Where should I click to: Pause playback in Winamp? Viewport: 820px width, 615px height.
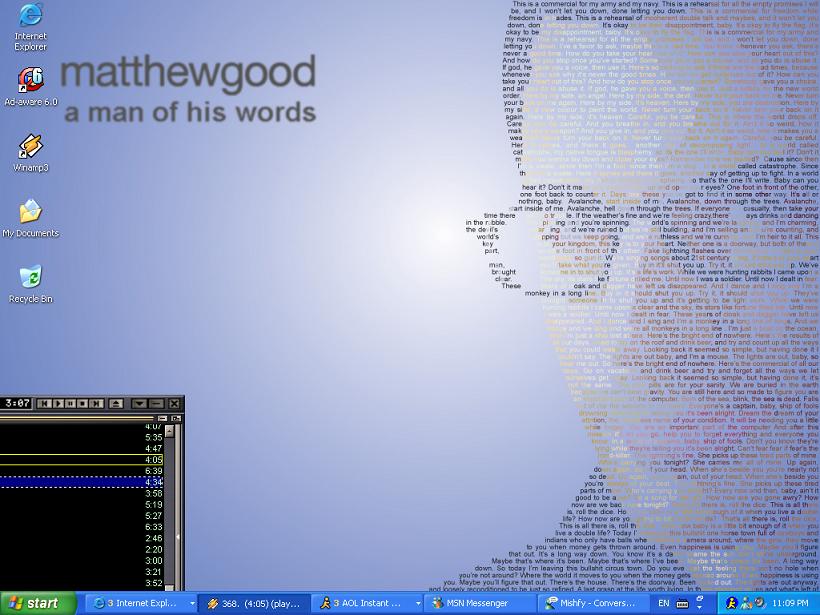[70, 403]
